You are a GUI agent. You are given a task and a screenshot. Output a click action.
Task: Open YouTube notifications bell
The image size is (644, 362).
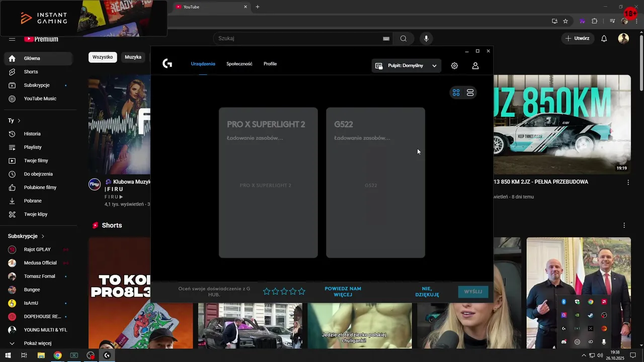604,39
